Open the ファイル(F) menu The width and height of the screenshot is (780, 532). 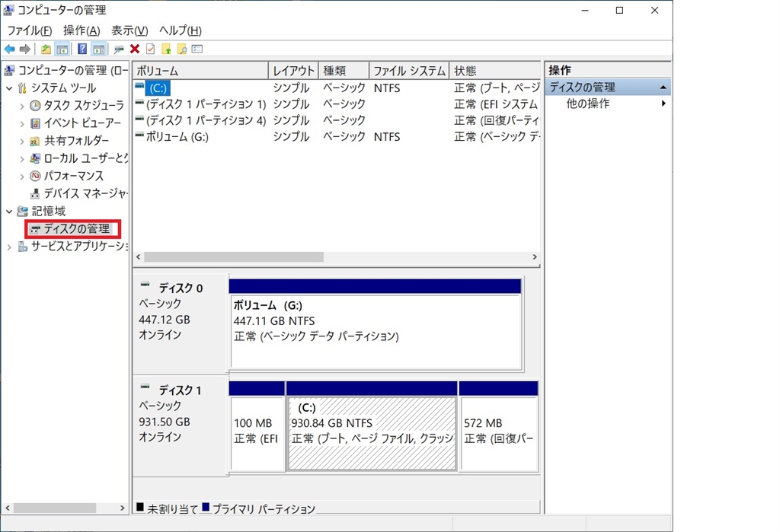pos(30,31)
